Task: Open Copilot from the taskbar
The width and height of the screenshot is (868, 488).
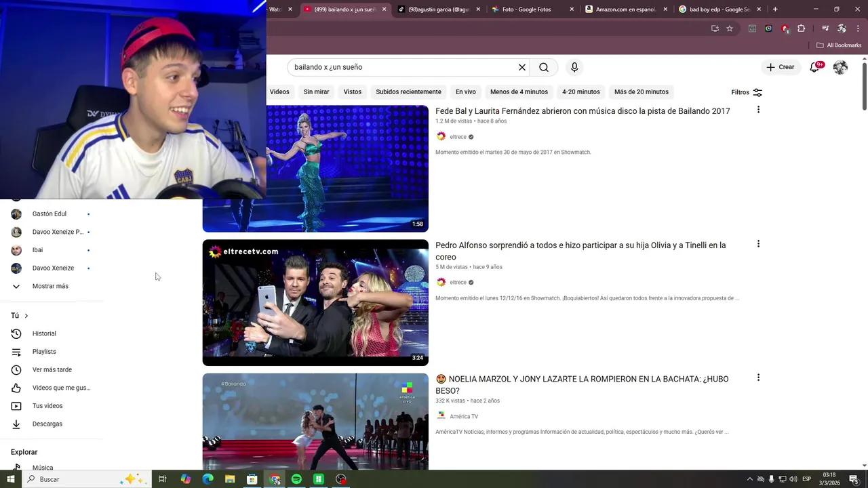Action: click(x=186, y=479)
